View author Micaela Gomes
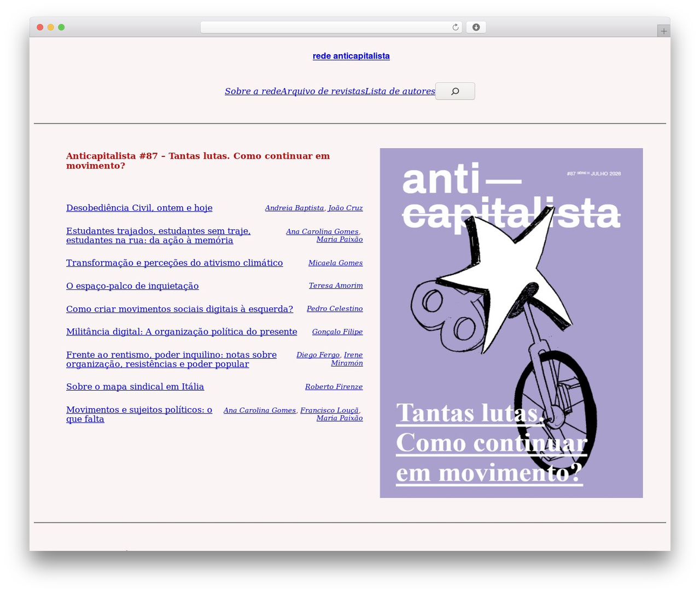This screenshot has height=593, width=700. pos(335,263)
